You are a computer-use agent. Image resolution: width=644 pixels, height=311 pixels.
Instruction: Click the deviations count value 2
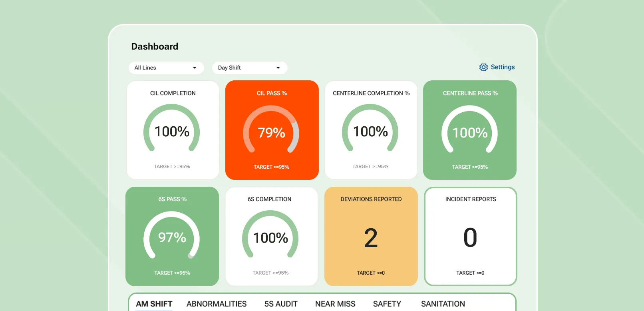click(x=371, y=238)
